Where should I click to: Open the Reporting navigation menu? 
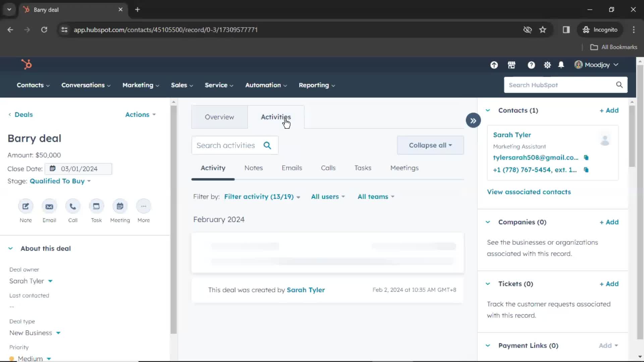[317, 85]
